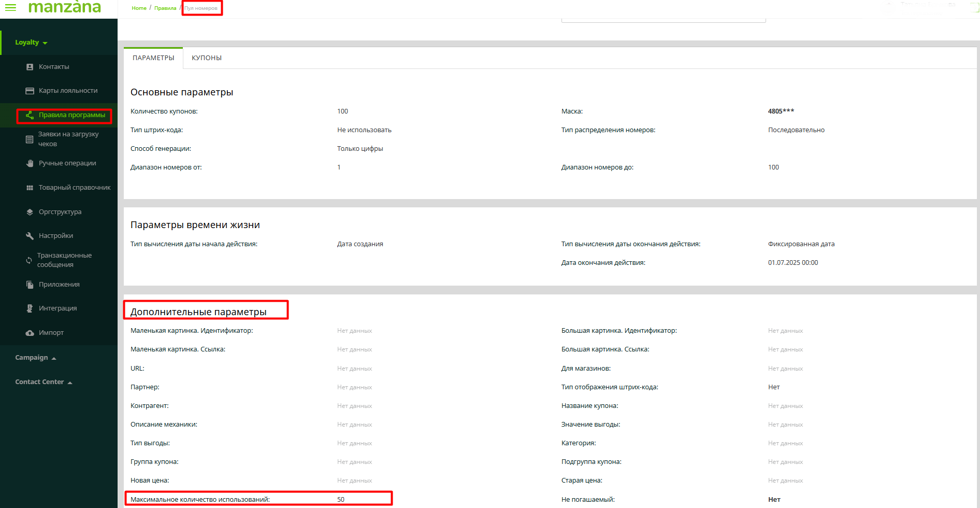The height and width of the screenshot is (508, 980).
Task: Open Оргструктура in the sidebar
Action: (x=60, y=212)
